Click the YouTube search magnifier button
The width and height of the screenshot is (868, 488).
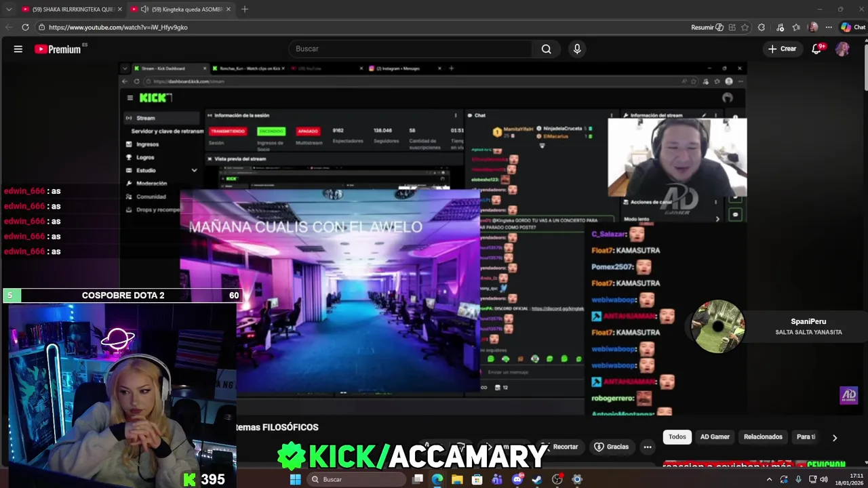(x=547, y=49)
